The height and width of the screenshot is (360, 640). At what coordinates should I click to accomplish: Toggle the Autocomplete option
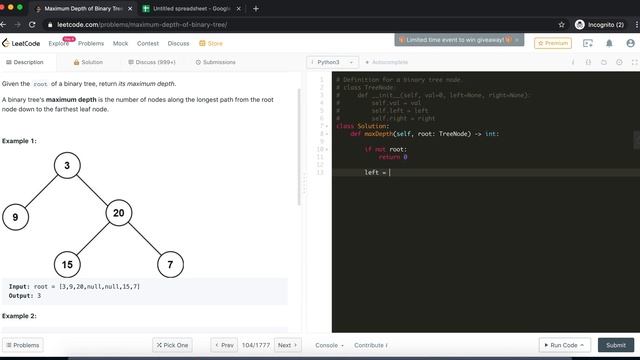coord(386,62)
